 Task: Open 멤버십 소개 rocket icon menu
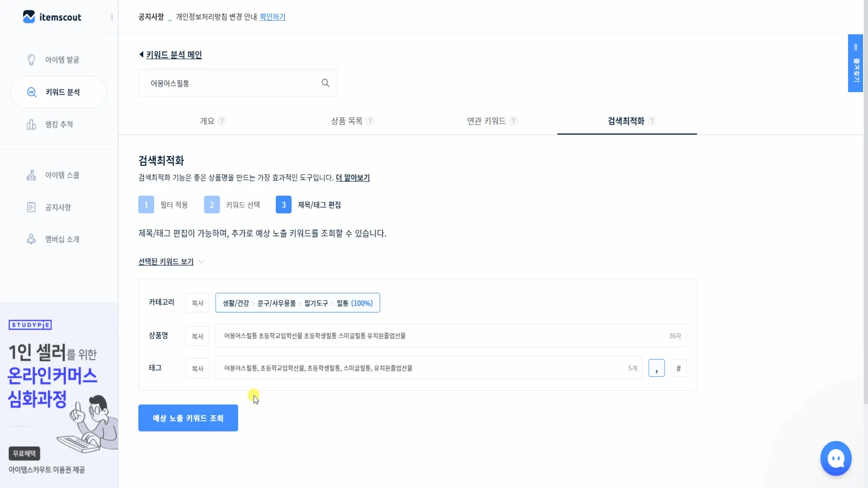coord(31,239)
